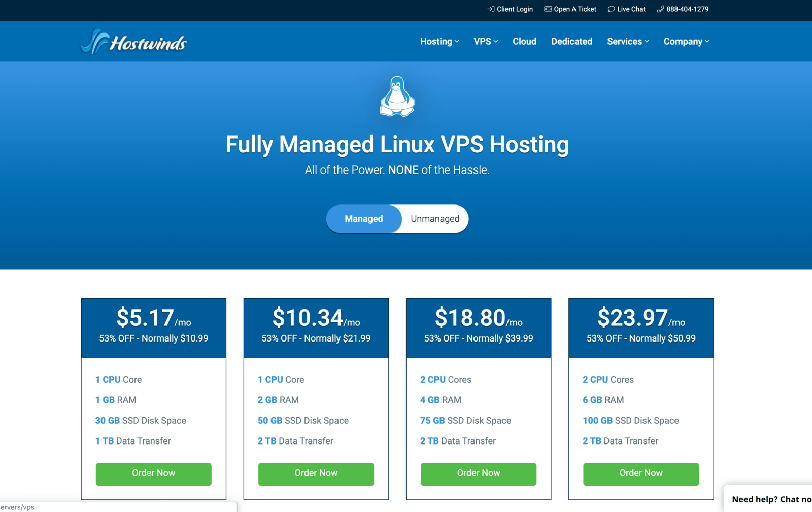
Task: Click the phone handset icon
Action: coord(660,9)
